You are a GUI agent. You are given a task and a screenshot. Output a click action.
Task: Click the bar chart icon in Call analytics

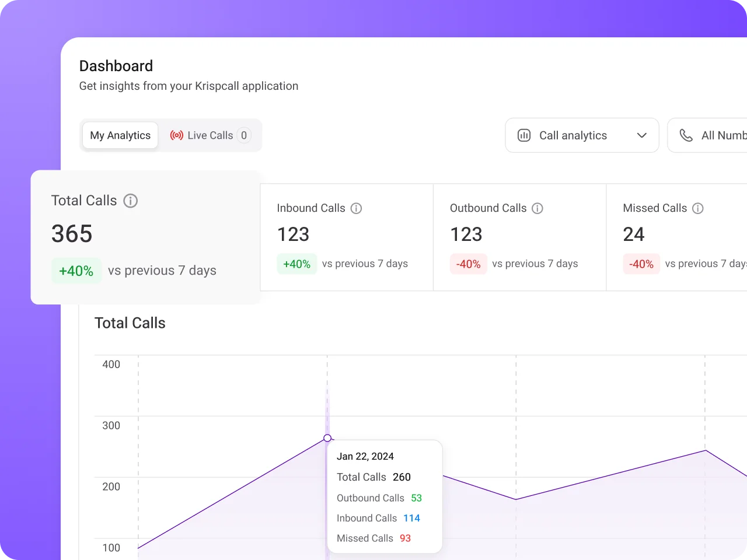(x=524, y=135)
